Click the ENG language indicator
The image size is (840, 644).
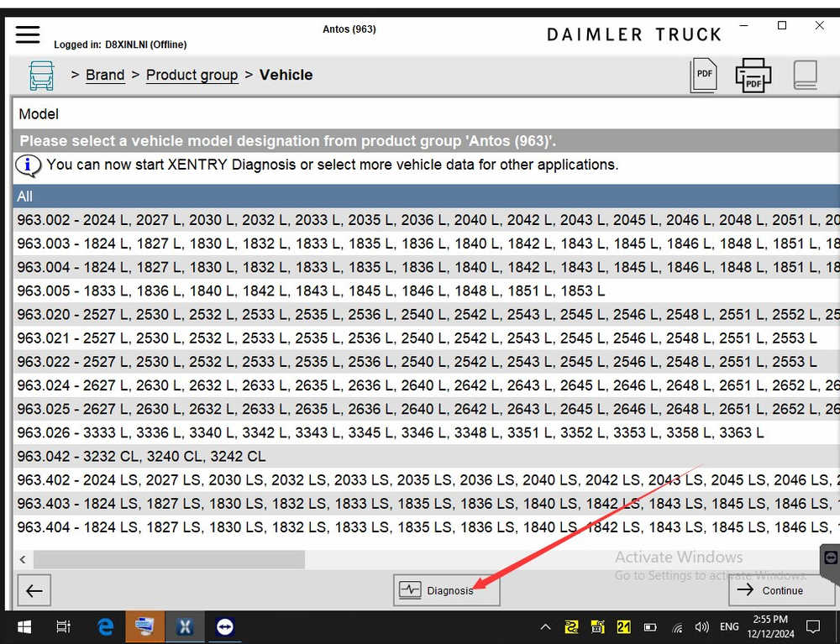[728, 627]
